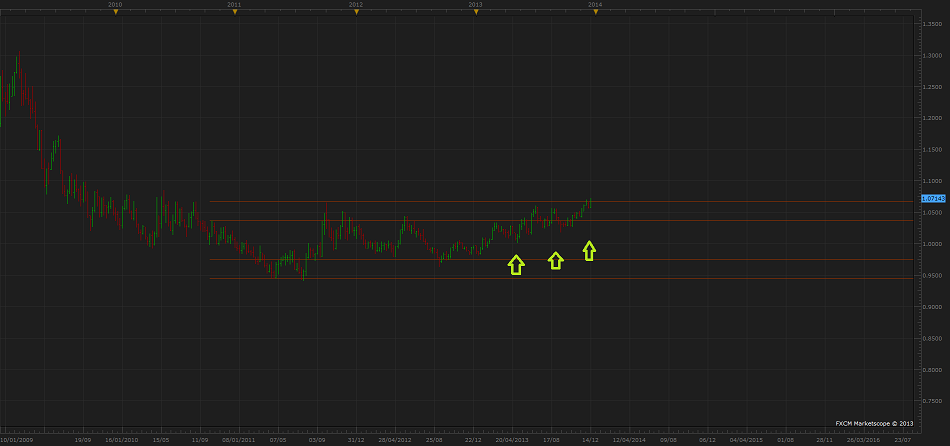This screenshot has height=446, width=950.
Task: Click the 2012 year marker triangle
Action: (x=355, y=12)
